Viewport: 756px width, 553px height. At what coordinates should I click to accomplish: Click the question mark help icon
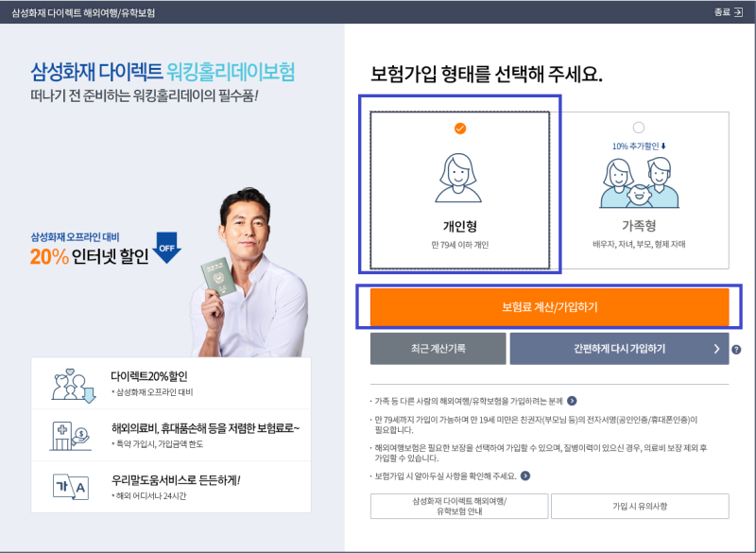click(x=736, y=350)
